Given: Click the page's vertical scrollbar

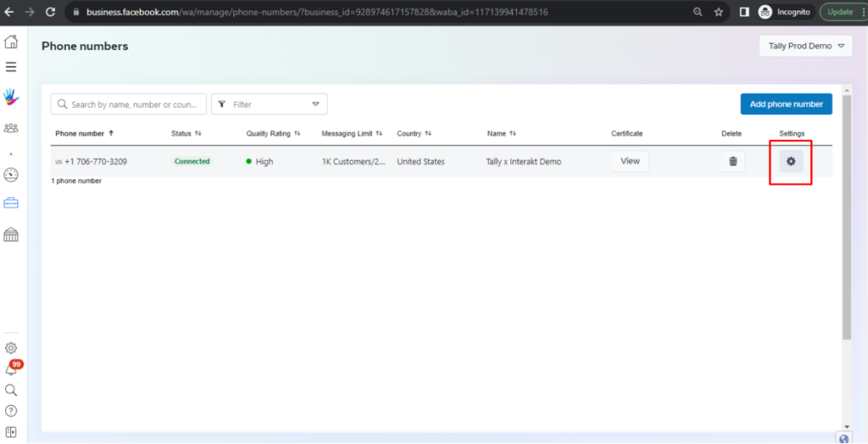Looking at the screenshot, I should [x=846, y=229].
